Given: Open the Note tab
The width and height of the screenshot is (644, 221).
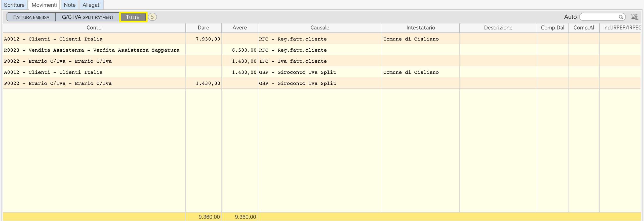Looking at the screenshot, I should click(x=70, y=5).
